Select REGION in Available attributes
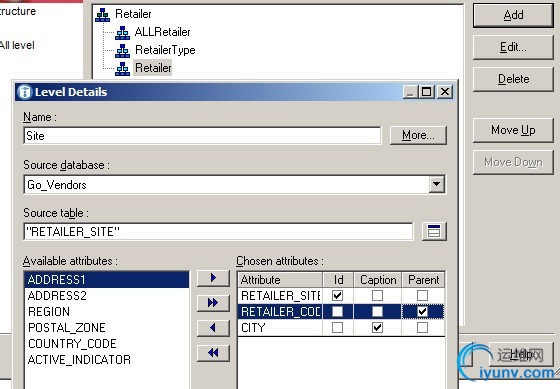The width and height of the screenshot is (560, 389). [106, 312]
